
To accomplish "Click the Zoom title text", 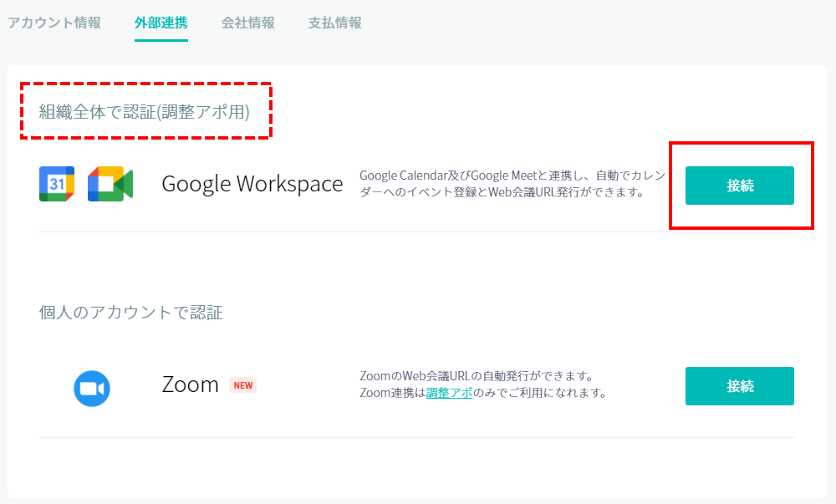I will click(x=190, y=384).
